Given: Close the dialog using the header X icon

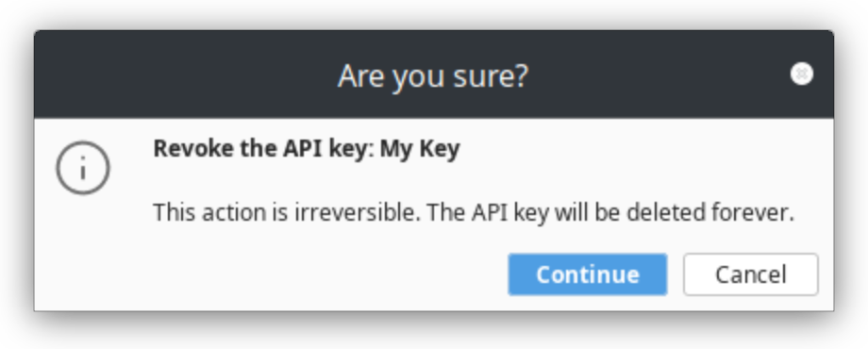Looking at the screenshot, I should point(802,74).
